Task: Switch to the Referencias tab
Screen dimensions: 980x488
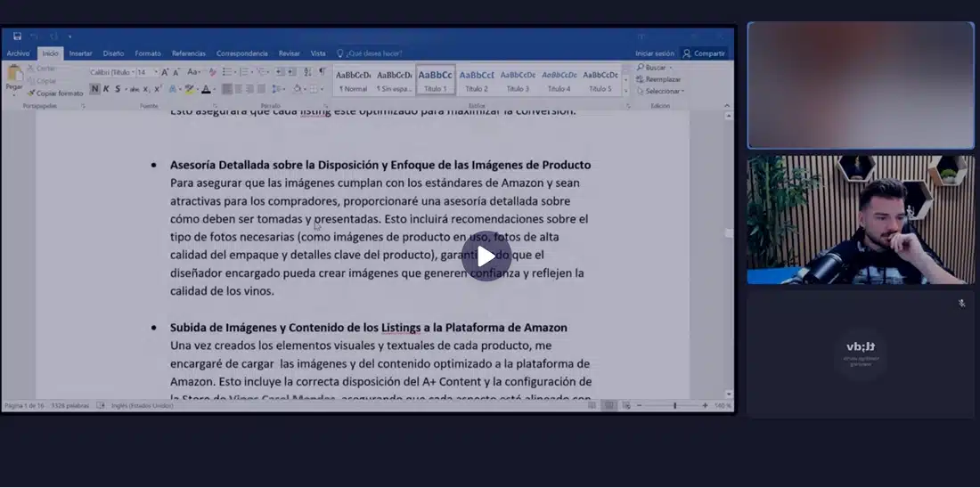Action: (189, 53)
